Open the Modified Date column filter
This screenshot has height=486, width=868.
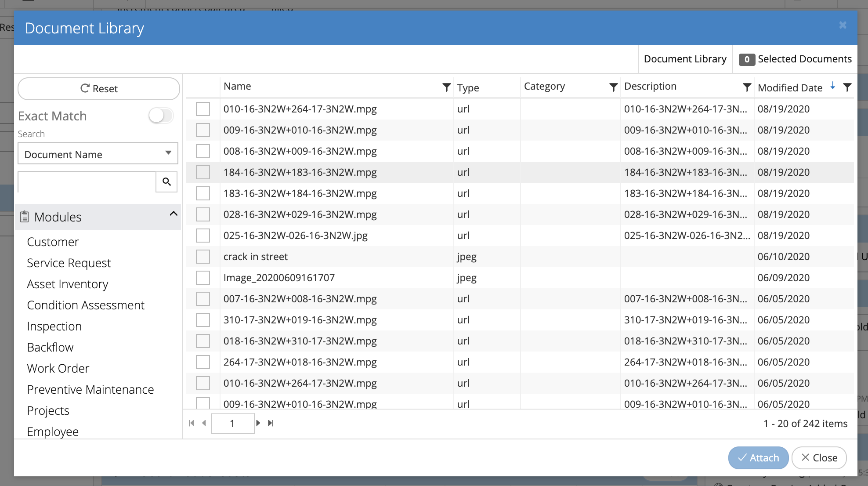848,87
